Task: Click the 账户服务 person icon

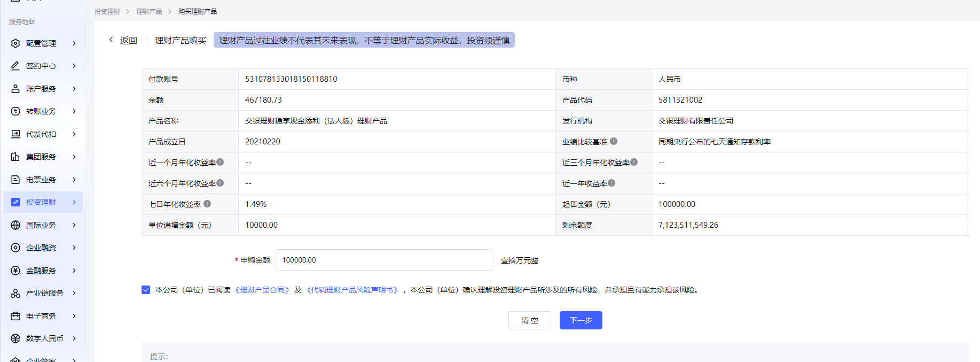Action: tap(15, 89)
